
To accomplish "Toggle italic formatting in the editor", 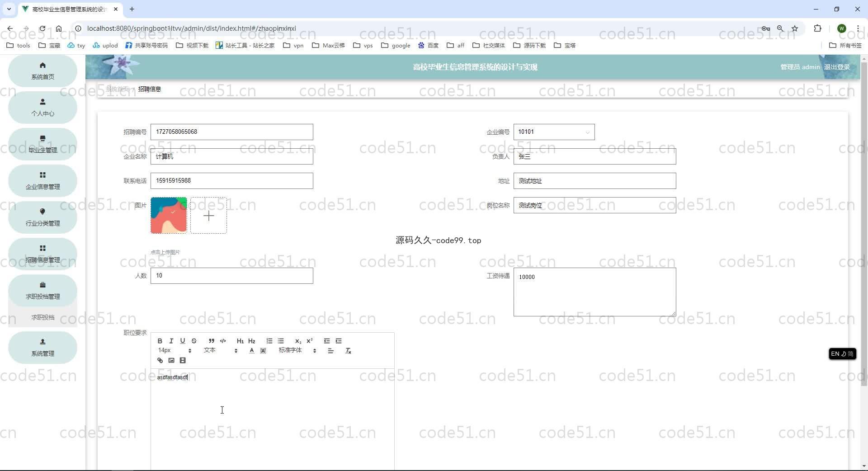I will tap(171, 341).
